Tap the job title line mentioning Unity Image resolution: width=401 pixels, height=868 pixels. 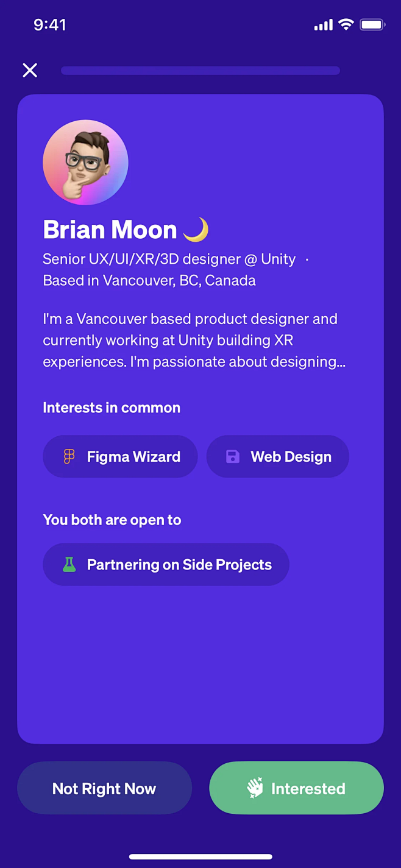tap(169, 259)
